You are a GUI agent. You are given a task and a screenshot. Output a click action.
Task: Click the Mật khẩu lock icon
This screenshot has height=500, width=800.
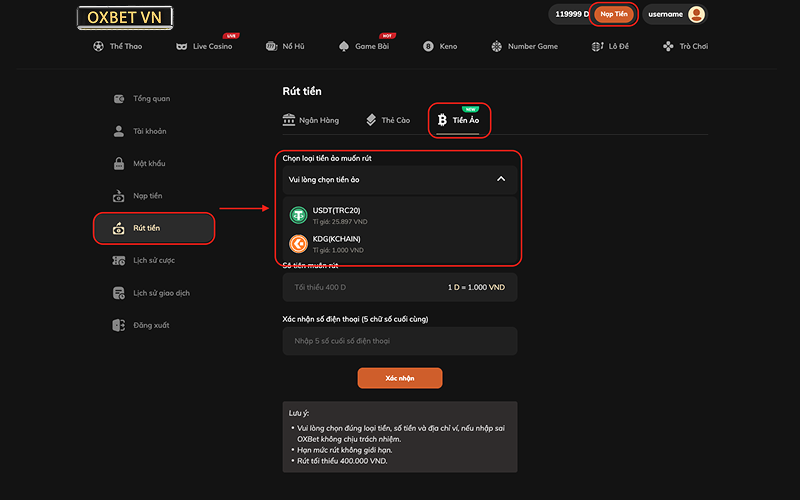click(x=119, y=163)
